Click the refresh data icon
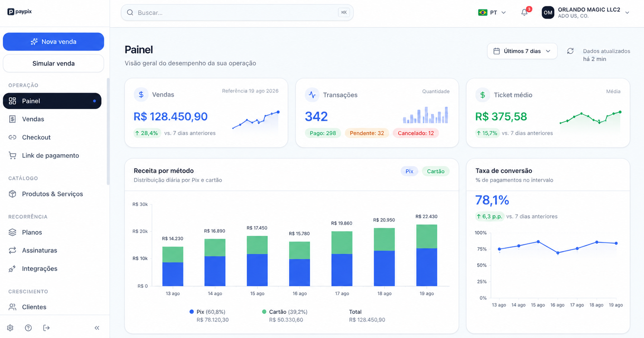Screen dimensions: 644x338 click(570, 51)
